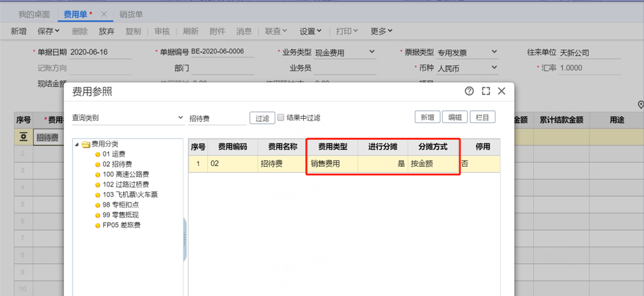This screenshot has height=296, width=644.
Task: Open the 查询类别 dropdown
Action: point(180,118)
